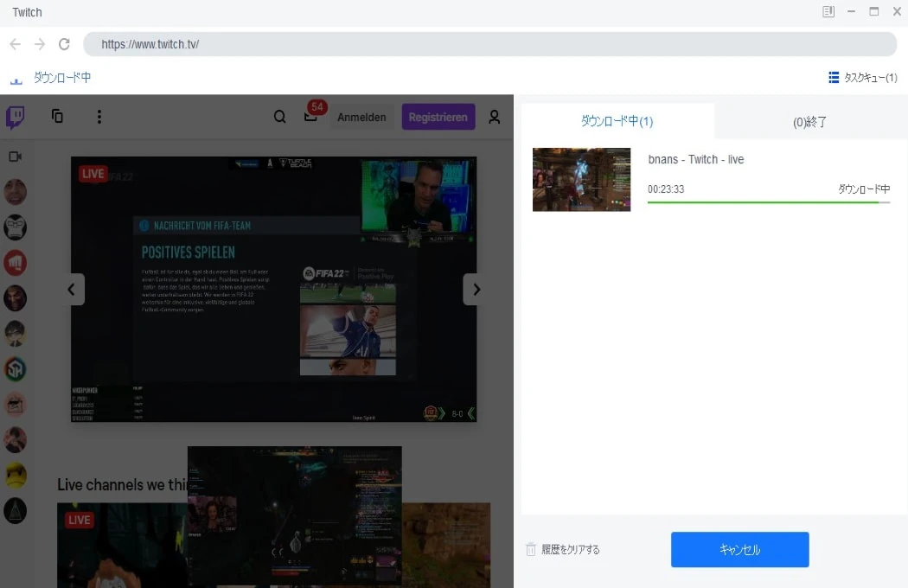The image size is (908, 588).
Task: Click the user profile avatar icon
Action: point(494,116)
